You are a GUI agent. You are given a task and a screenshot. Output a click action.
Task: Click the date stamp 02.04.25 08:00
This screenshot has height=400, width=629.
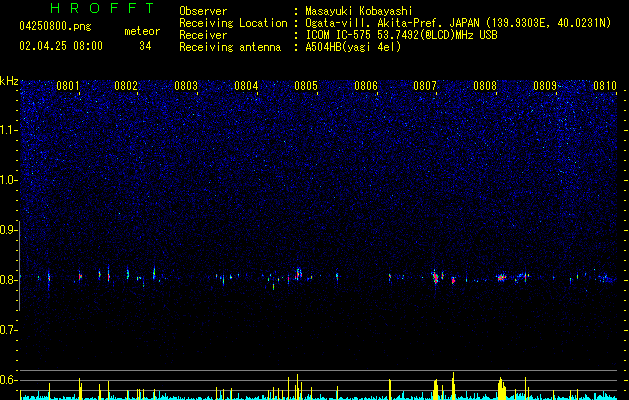click(x=61, y=46)
